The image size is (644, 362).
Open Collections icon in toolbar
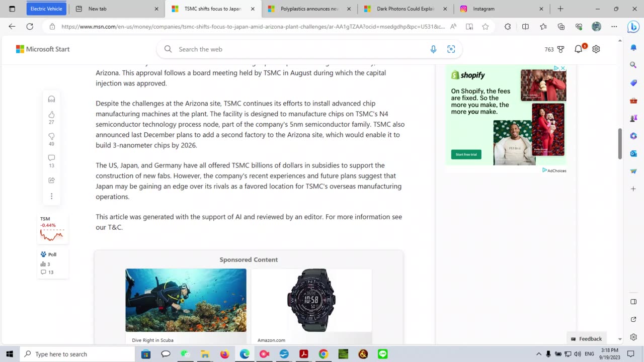tap(561, 27)
